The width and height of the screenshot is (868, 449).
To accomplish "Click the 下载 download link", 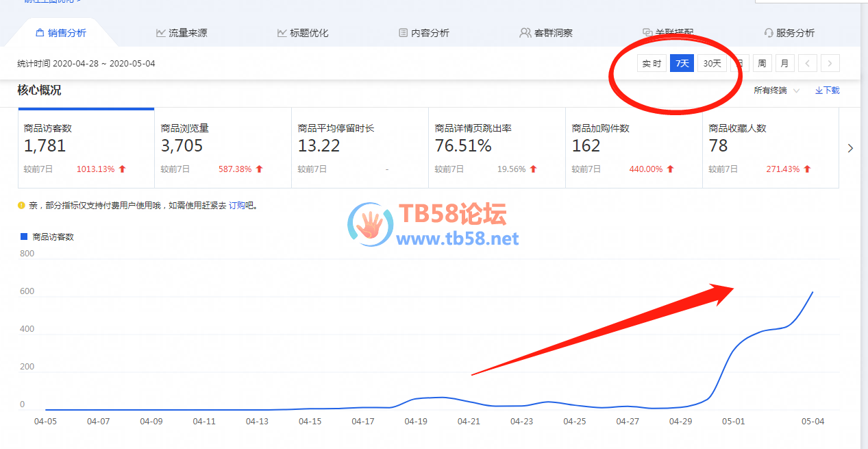I will pyautogui.click(x=827, y=90).
